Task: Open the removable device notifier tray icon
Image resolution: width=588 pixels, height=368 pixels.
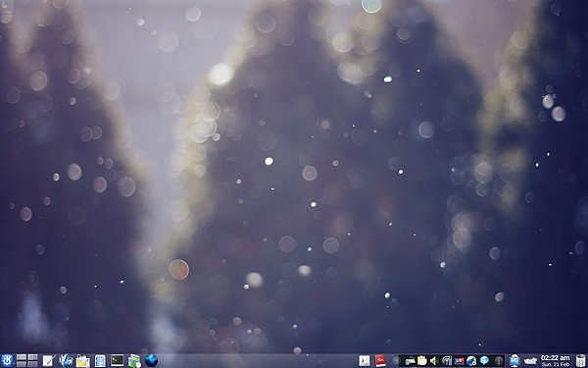Action: (x=410, y=361)
